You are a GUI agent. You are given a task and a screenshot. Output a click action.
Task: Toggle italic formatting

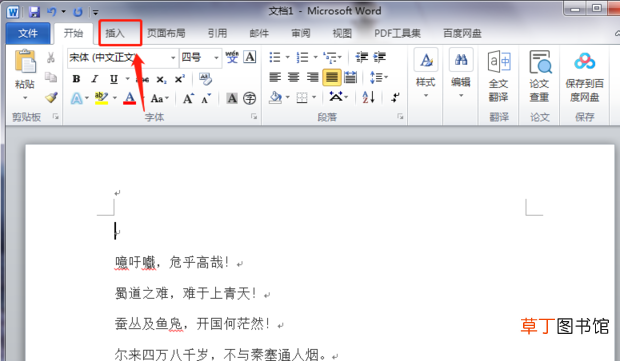(x=95, y=79)
